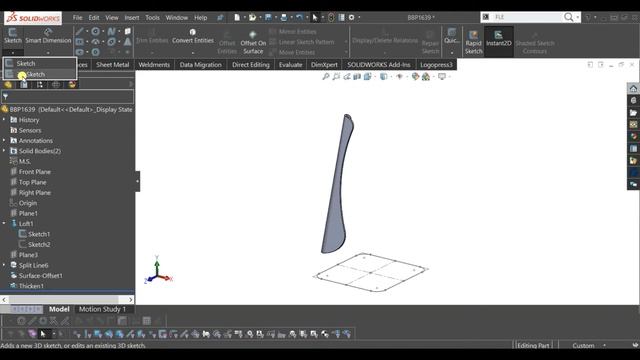Open dropdown arrow under Smart Dimension
Viewport: 640px width, 360px height.
point(48,52)
